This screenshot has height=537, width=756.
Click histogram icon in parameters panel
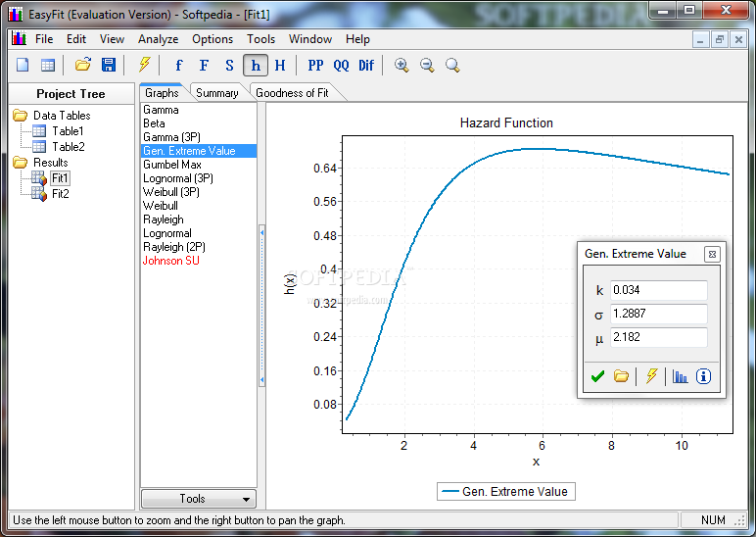680,376
